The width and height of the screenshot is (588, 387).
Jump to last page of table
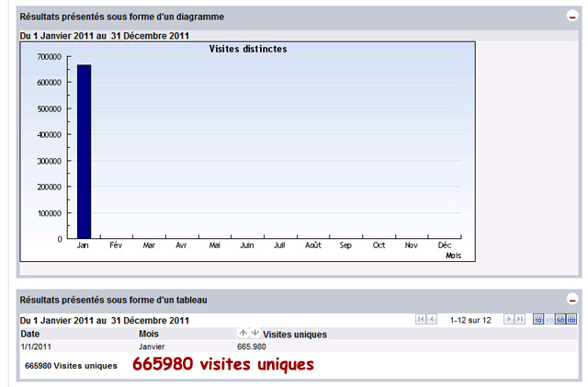coord(520,319)
